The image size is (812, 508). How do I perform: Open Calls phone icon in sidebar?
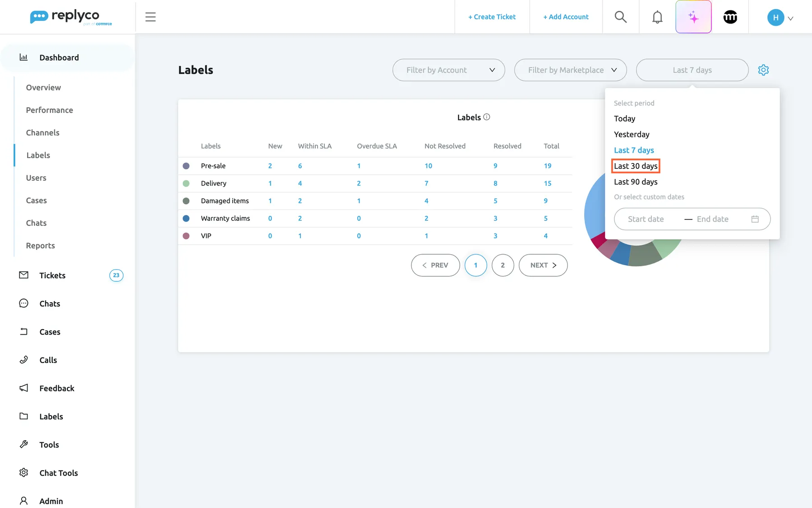[x=24, y=360]
